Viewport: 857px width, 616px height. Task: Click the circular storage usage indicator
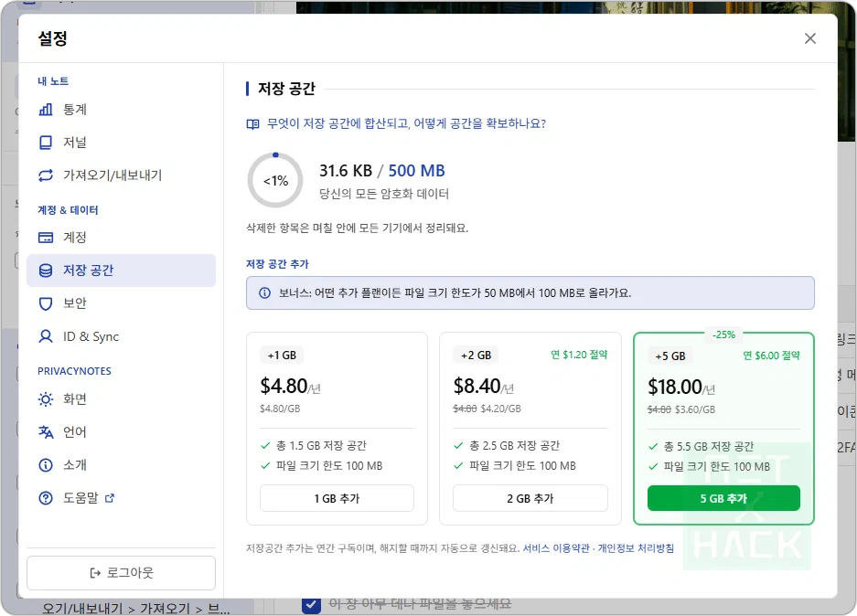(275, 180)
